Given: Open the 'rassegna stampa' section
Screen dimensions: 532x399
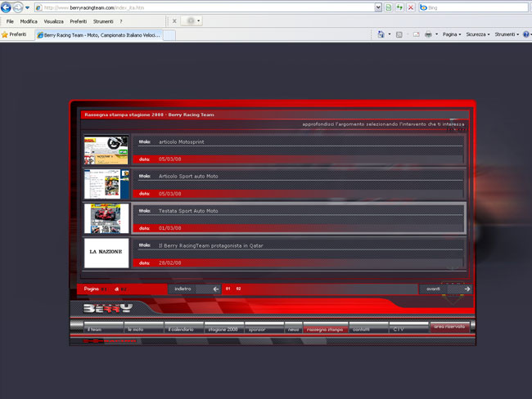Looking at the screenshot, I should [325, 328].
